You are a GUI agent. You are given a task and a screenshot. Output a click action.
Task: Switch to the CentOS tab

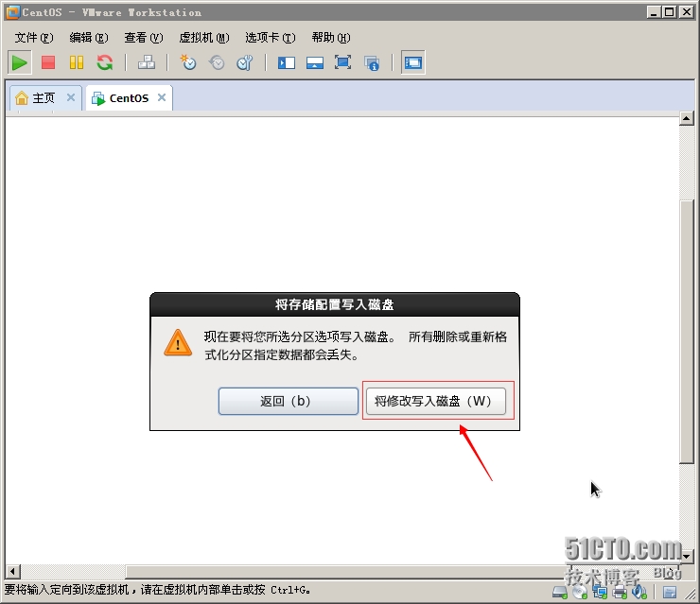[x=129, y=98]
